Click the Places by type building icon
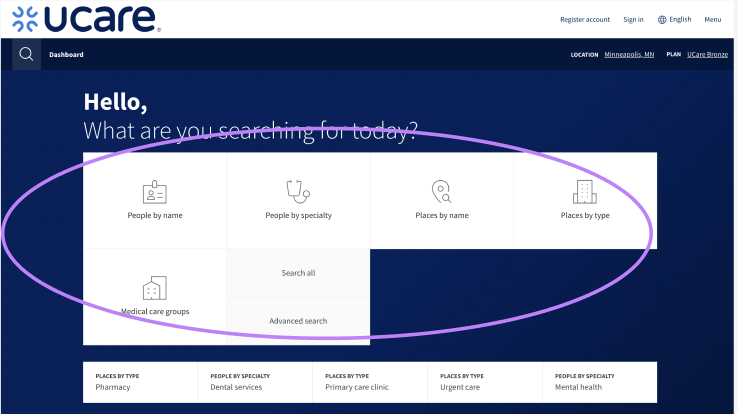The height and width of the screenshot is (414, 738). click(x=585, y=191)
